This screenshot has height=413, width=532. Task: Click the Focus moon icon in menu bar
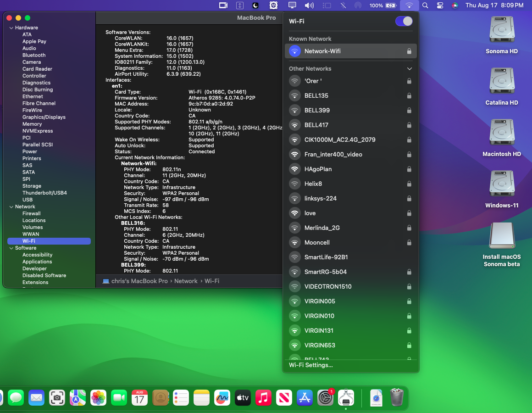[255, 5]
